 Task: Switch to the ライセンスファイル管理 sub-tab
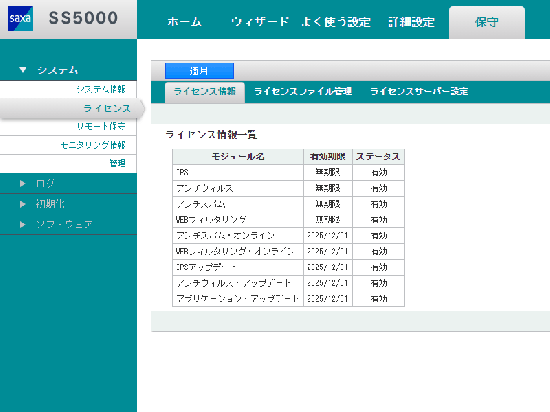[303, 92]
